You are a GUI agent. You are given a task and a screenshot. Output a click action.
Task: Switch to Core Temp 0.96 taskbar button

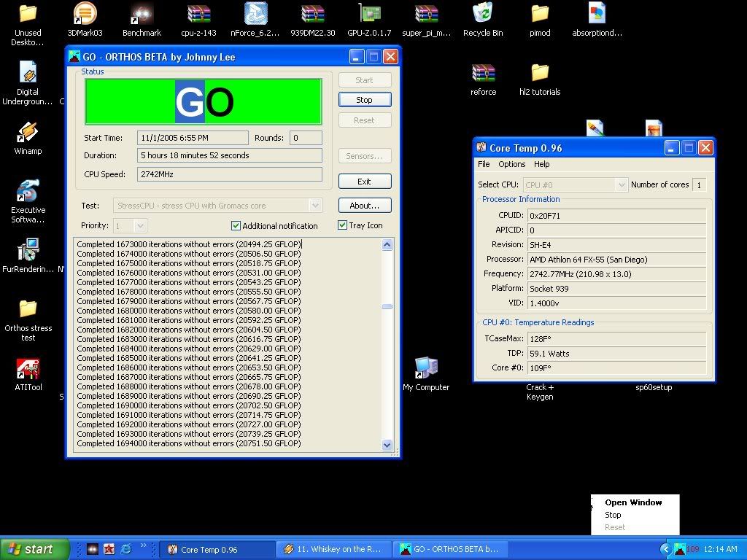(x=217, y=550)
